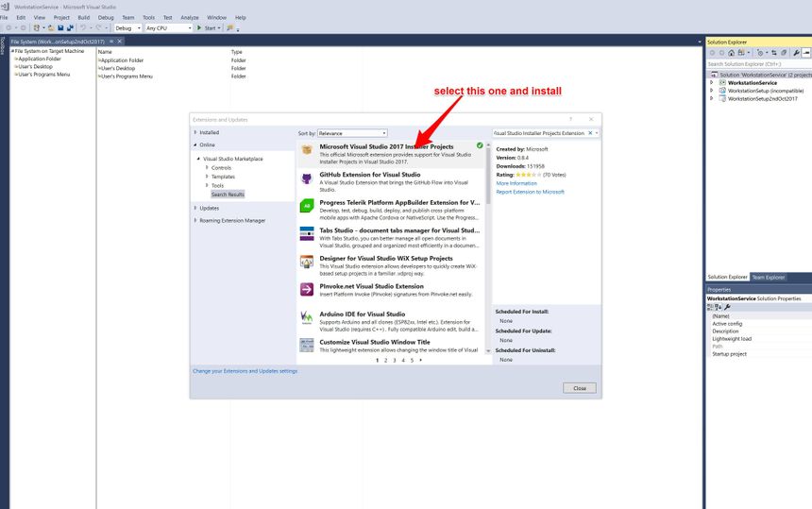
Task: Clear the extension search box text
Action: 596,133
